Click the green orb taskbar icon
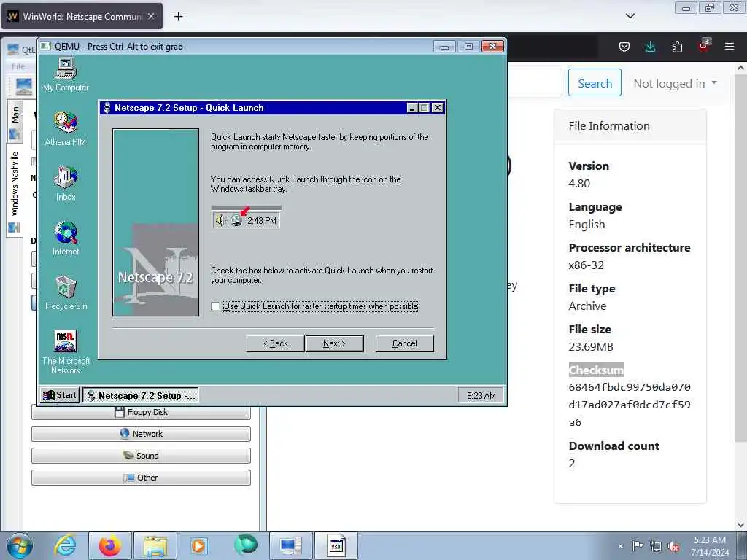Screen dimensions: 747x560 coord(245,545)
